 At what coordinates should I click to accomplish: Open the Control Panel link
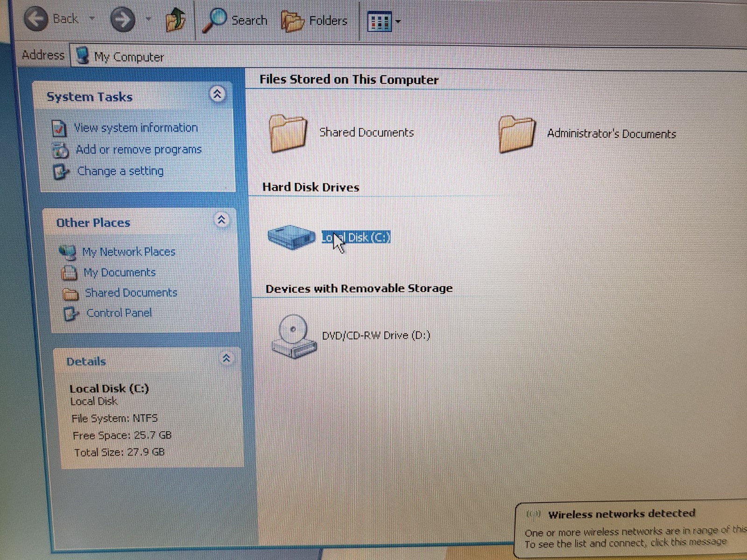[119, 313]
